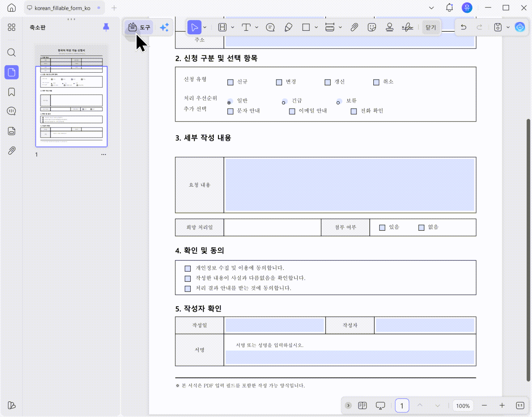This screenshot has height=417, width=532.
Task: Select the text box T tool
Action: (246, 27)
